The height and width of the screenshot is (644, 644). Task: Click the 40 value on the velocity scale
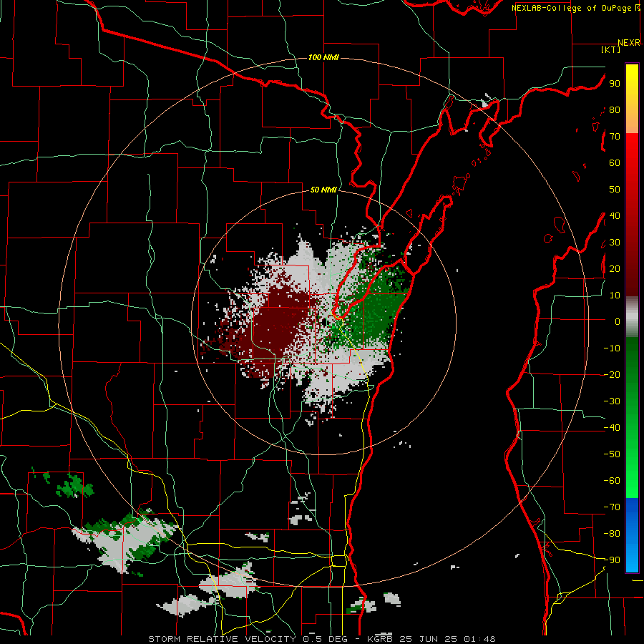click(x=615, y=215)
